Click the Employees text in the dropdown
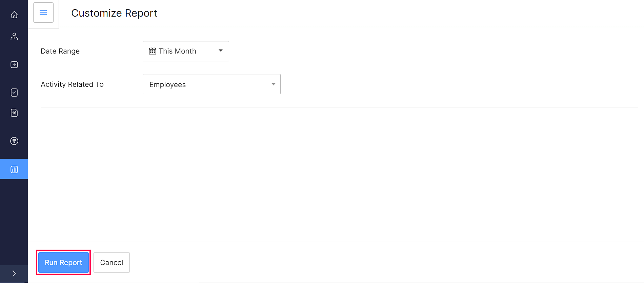This screenshot has width=644, height=283. coord(167,85)
